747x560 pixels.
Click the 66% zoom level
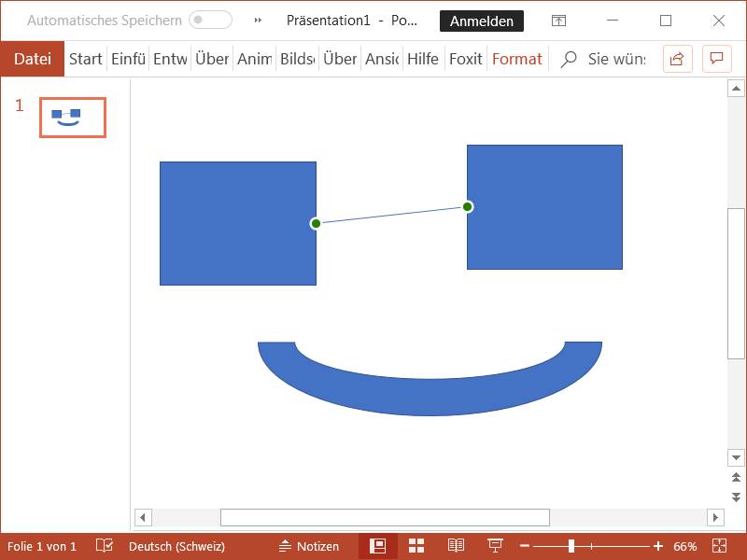click(x=684, y=546)
